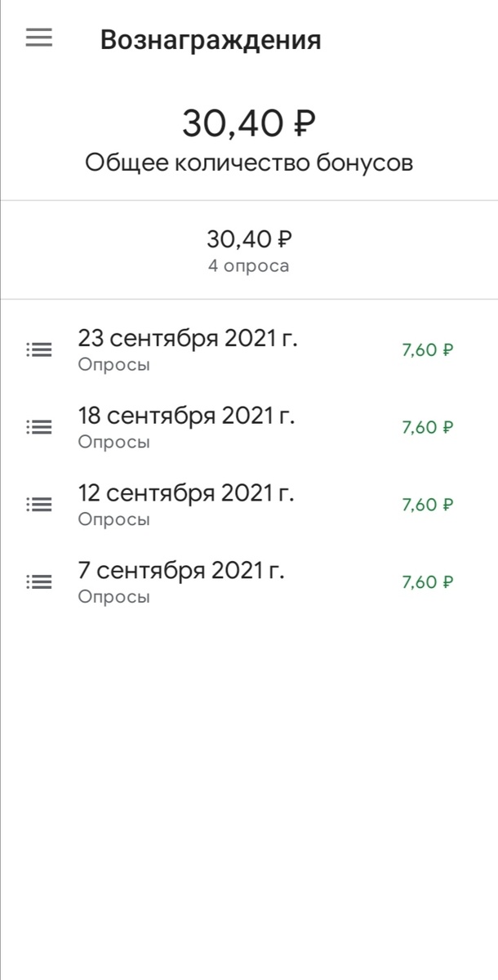Screen dimensions: 498x980
Task: Select the Вознаграждения title
Action: coord(211,38)
